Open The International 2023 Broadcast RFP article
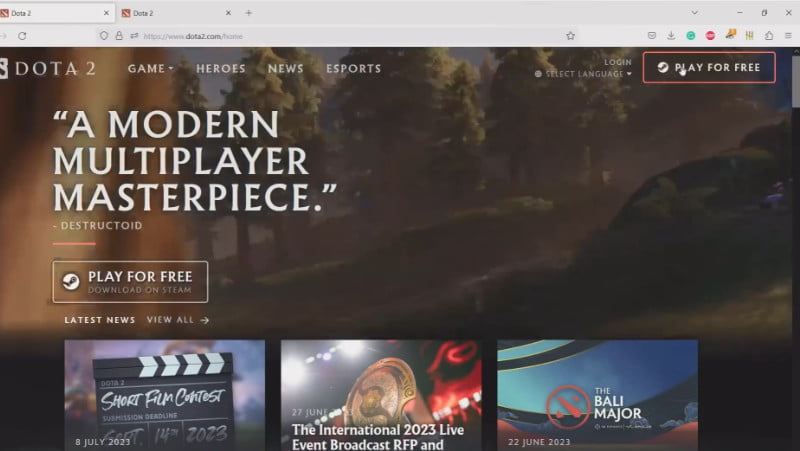Viewport: 800px width, 451px height. coord(381,395)
